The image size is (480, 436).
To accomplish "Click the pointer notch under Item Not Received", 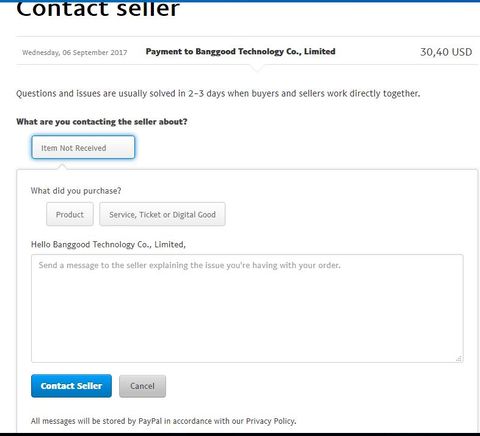I will click(62, 166).
